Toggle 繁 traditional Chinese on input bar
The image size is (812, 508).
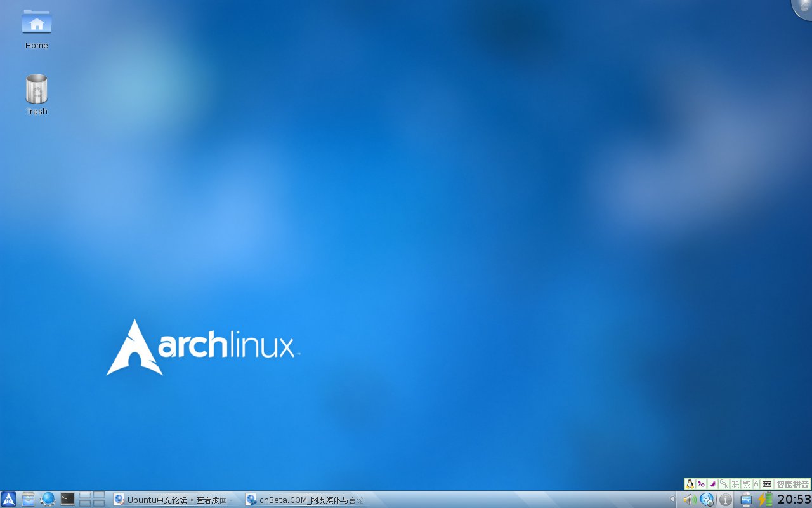click(x=747, y=484)
